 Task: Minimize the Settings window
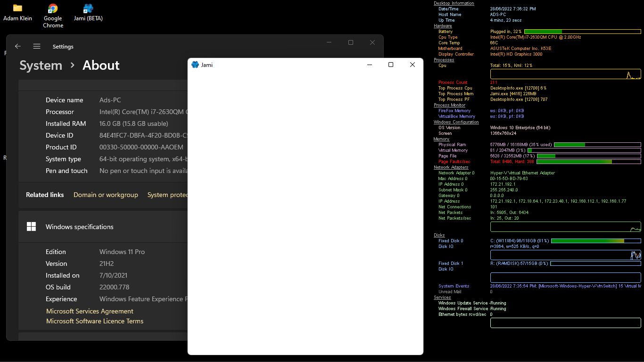[329, 42]
